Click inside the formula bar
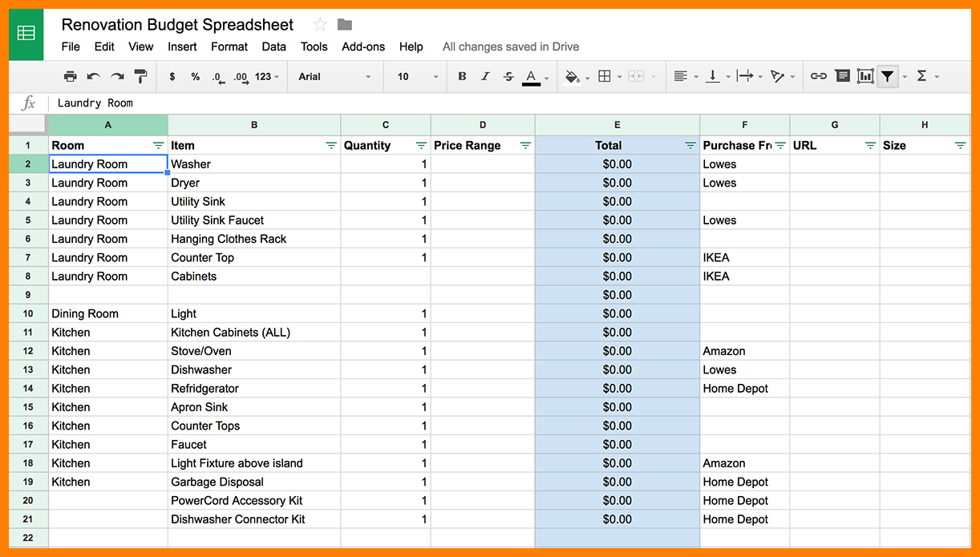Image resolution: width=980 pixels, height=557 pixels. point(321,103)
